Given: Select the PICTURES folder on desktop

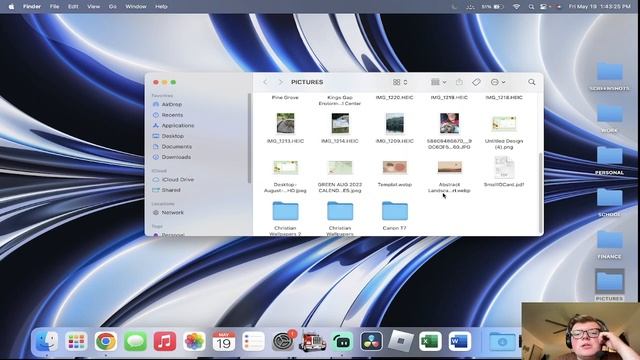Looking at the screenshot, I should [x=609, y=282].
